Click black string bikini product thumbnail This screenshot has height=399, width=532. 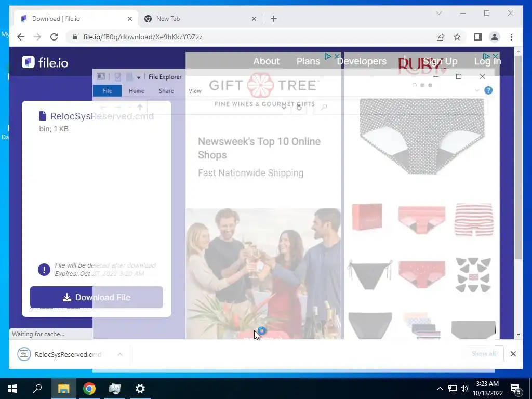(x=370, y=275)
